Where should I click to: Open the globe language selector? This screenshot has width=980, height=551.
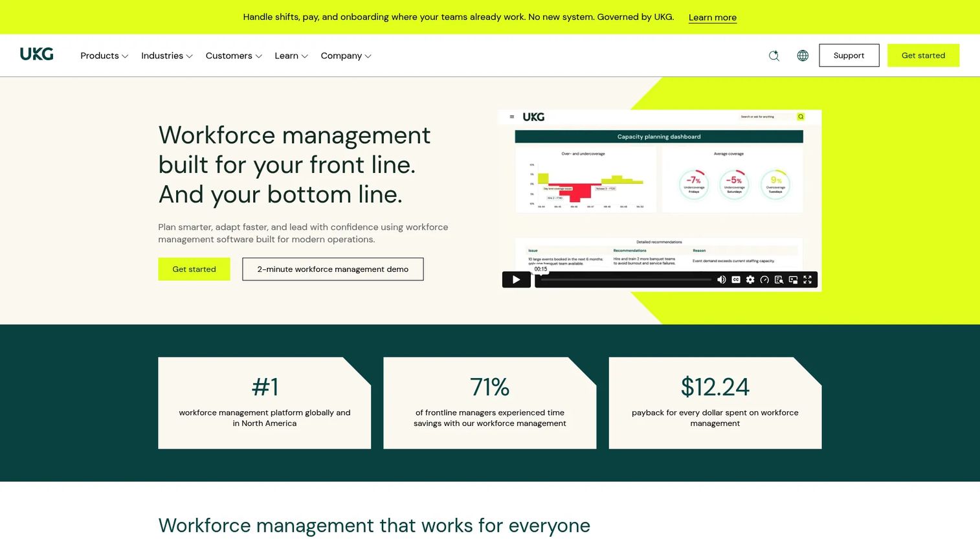tap(803, 56)
